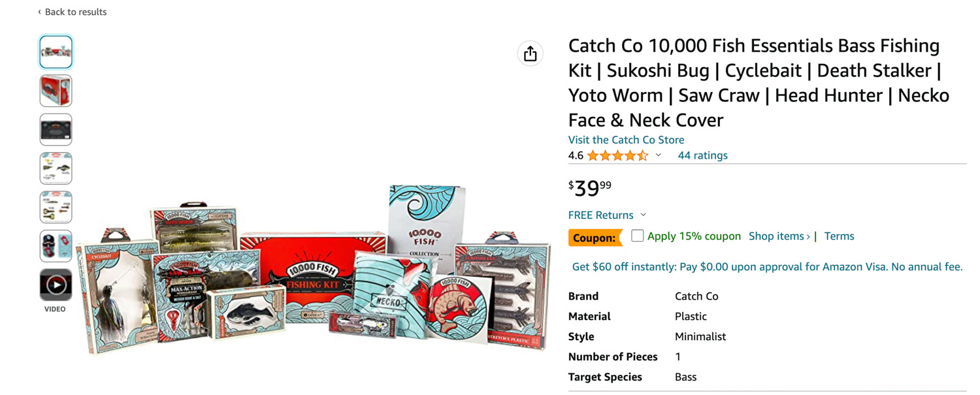
Task: Click the share icon above product image
Action: tap(530, 54)
